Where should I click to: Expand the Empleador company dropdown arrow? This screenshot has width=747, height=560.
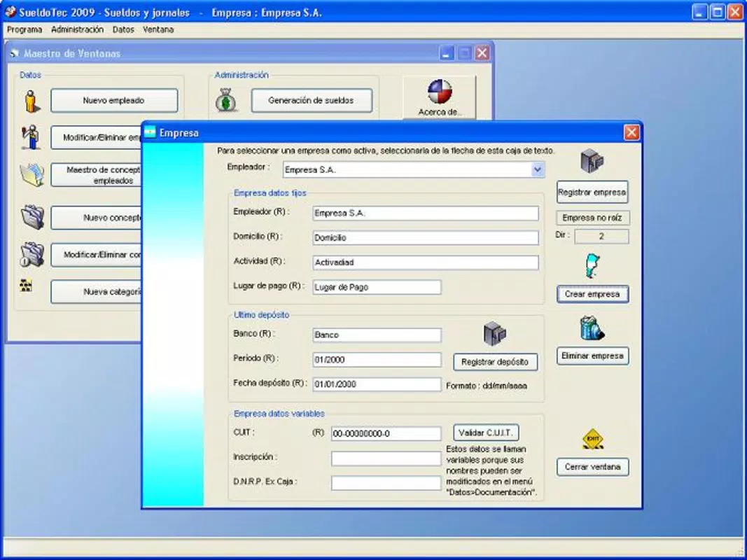click(x=538, y=169)
